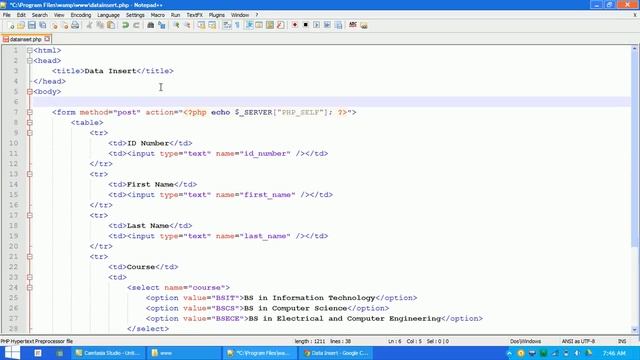Open the www folder taskbar button
640x360 pixels.
(x=184, y=353)
